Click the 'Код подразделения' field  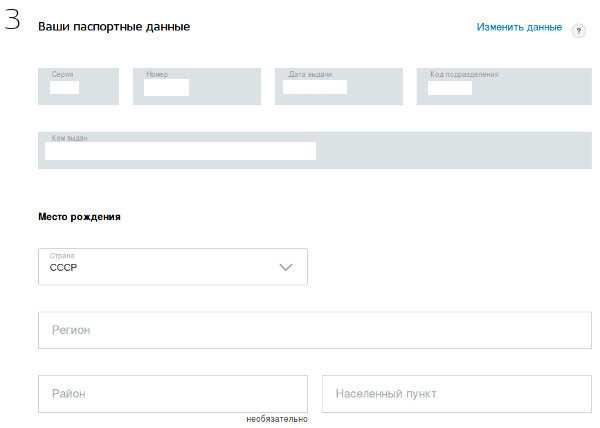click(x=504, y=86)
